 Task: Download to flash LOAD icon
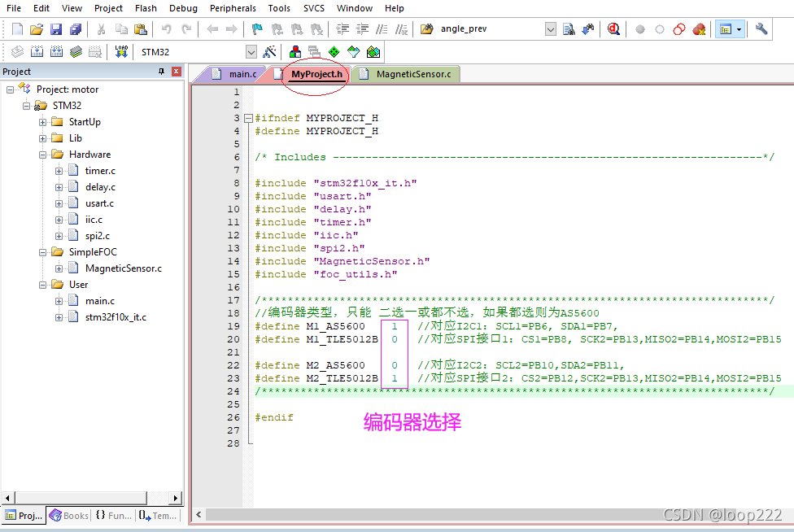click(121, 51)
